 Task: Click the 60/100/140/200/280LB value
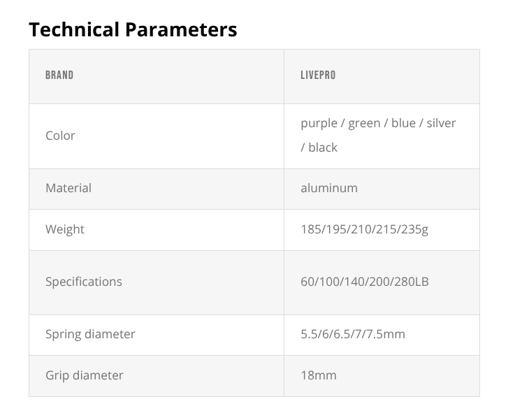point(365,282)
